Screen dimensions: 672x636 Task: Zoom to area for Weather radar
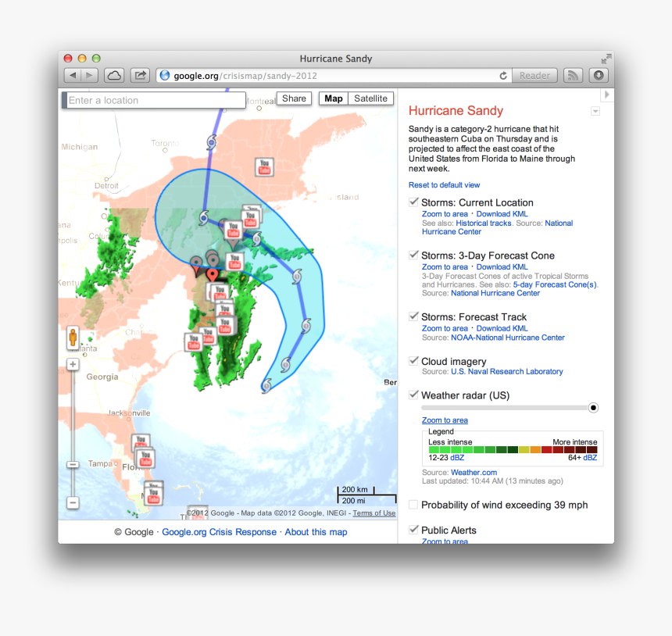[445, 420]
